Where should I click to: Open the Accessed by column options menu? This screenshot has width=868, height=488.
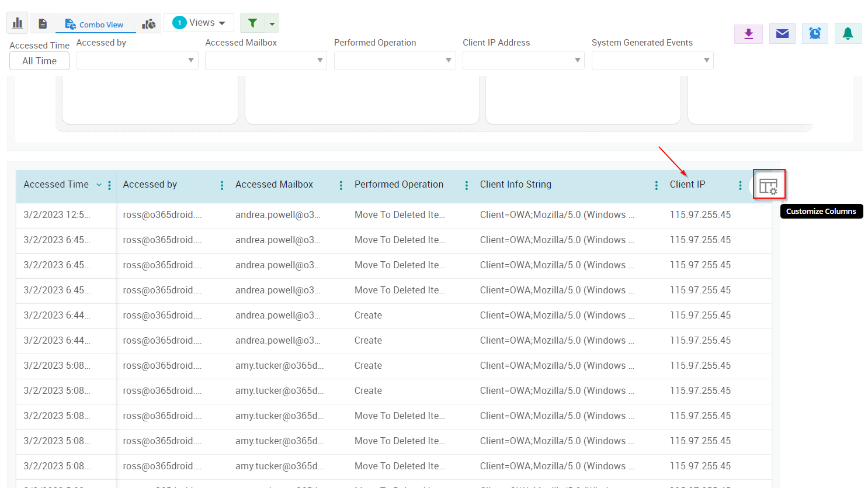(x=221, y=184)
